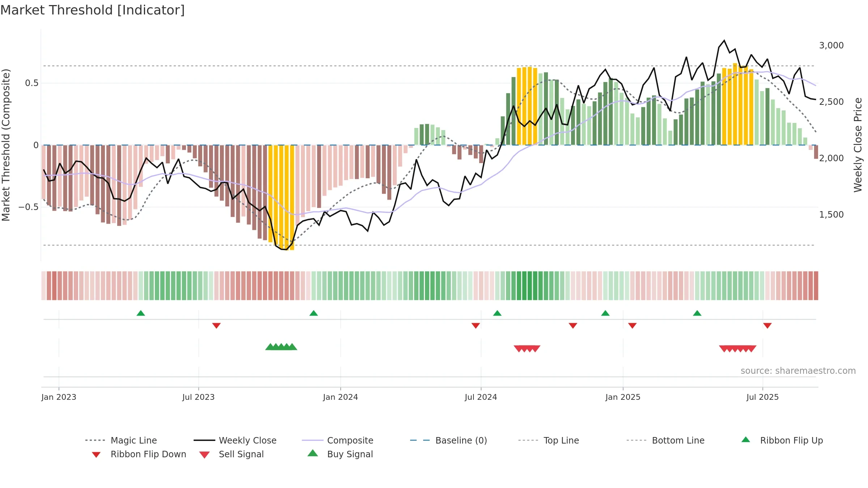Click the Ribbon Flip Down marker just before Jul 2024
Image resolution: width=868 pixels, height=488 pixels.
click(x=476, y=326)
